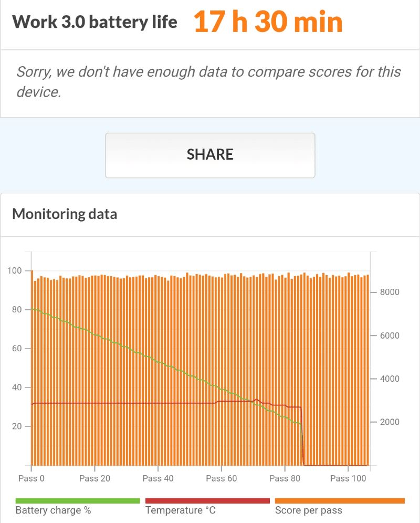Click the 17 h 30 min result

[268, 22]
